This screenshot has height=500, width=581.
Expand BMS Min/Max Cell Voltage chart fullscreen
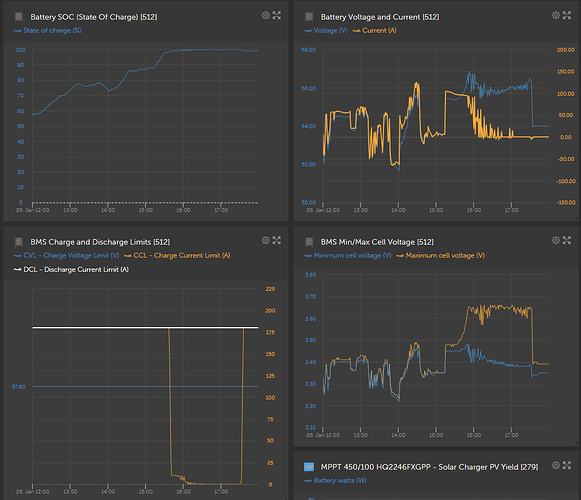(567, 240)
